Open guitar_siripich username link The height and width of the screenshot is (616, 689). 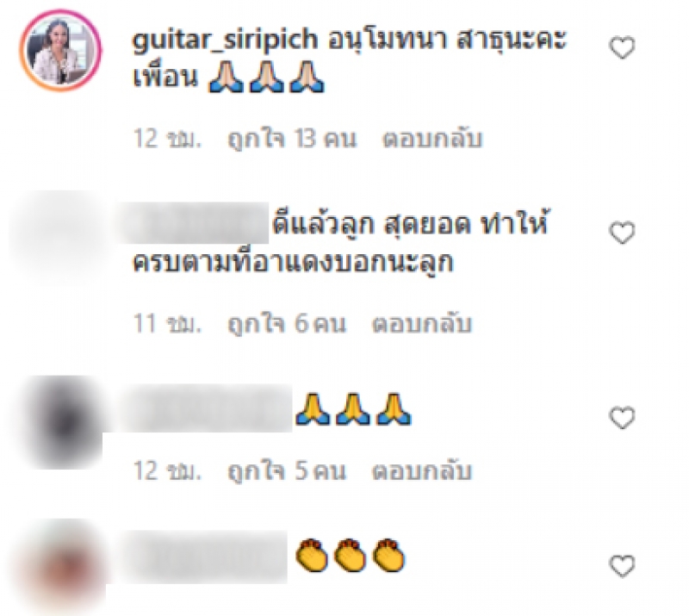tap(225, 40)
